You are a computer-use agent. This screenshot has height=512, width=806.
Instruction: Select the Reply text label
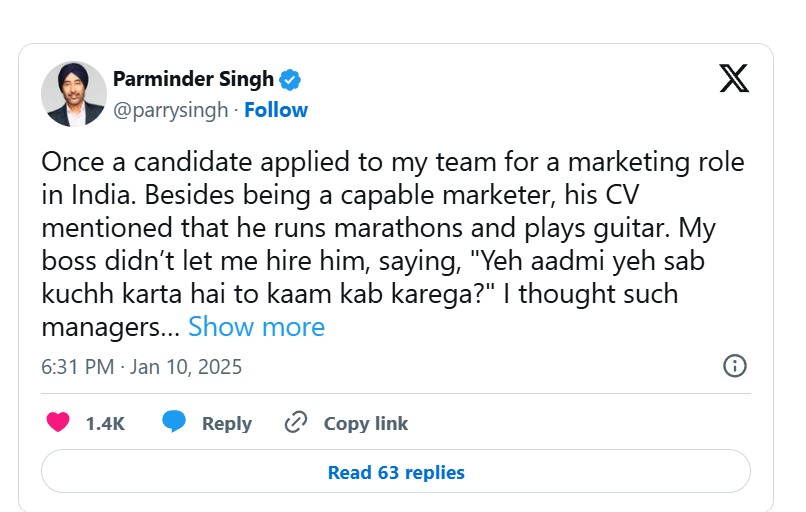tap(227, 423)
